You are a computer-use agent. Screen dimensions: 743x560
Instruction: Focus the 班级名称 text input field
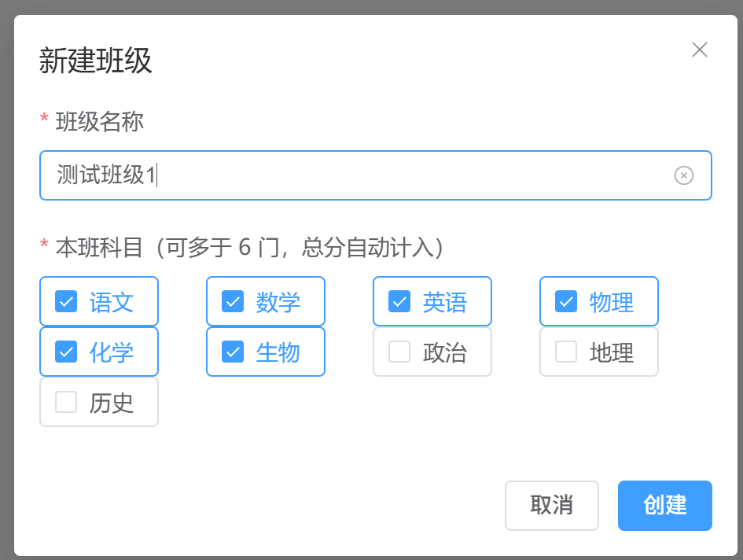375,175
